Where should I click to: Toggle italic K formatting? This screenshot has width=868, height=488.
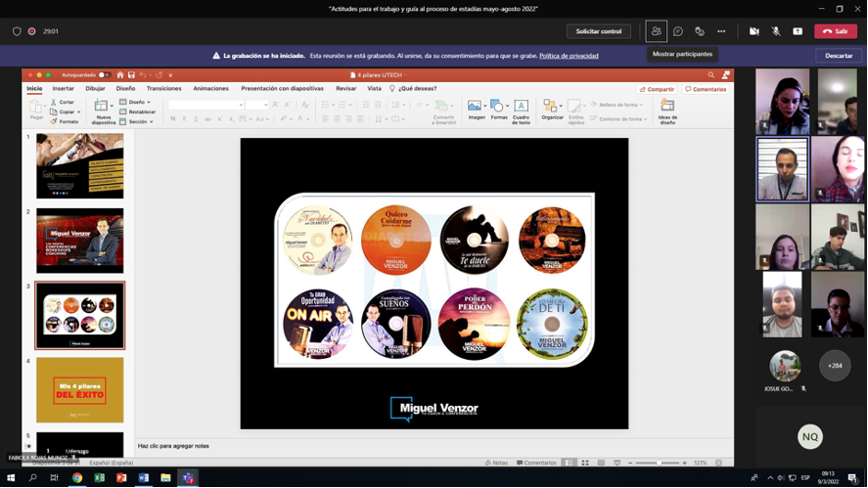pyautogui.click(x=184, y=119)
